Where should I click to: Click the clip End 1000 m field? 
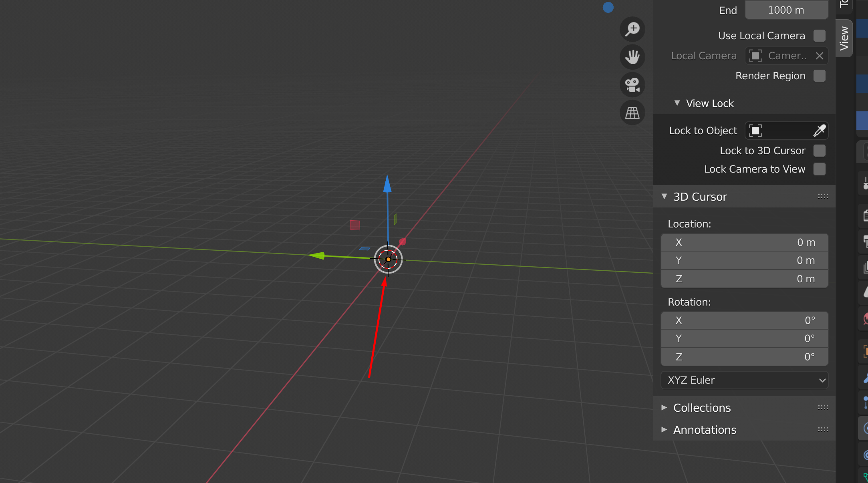click(786, 10)
